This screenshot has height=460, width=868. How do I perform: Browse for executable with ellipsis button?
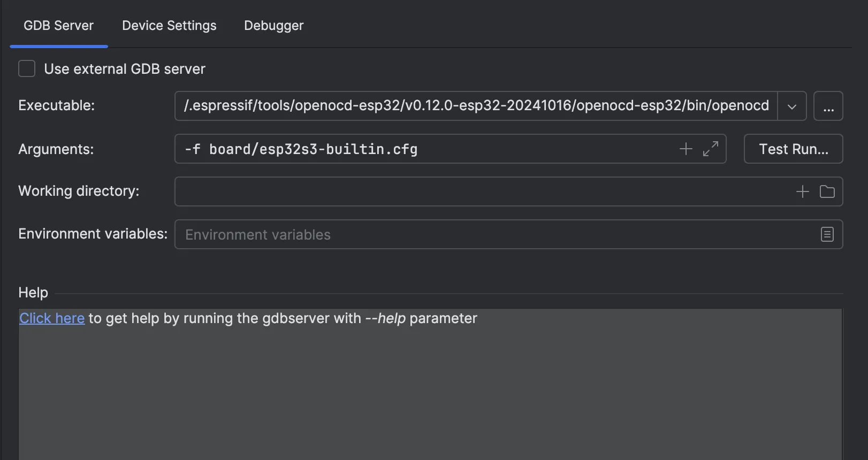click(x=828, y=106)
